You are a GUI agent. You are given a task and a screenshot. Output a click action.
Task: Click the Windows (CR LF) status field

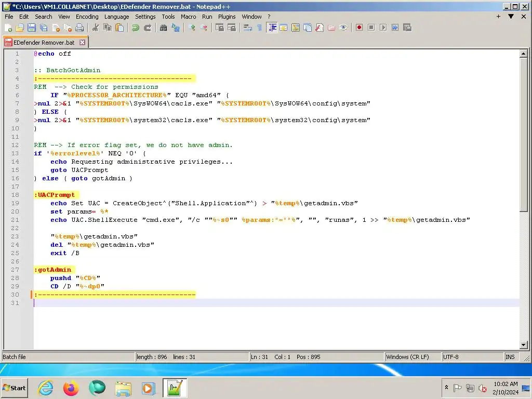pyautogui.click(x=413, y=357)
